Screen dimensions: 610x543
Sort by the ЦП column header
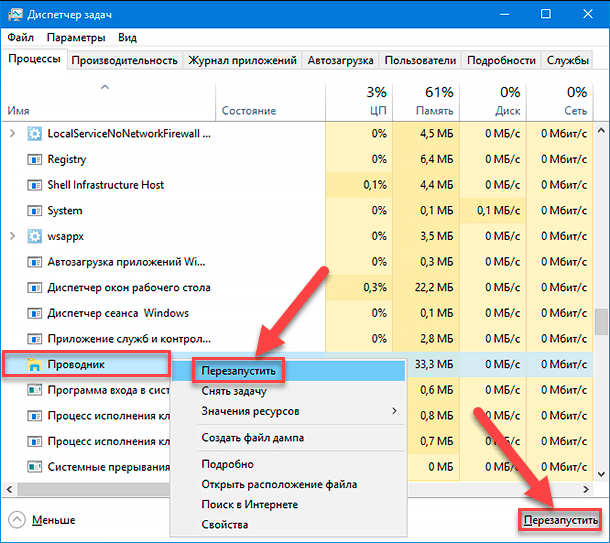359,102
